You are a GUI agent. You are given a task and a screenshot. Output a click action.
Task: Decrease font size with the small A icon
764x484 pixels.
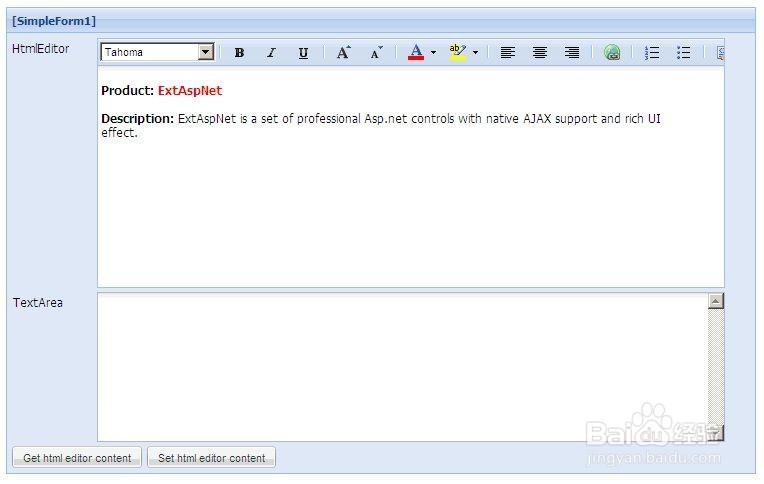coord(376,53)
